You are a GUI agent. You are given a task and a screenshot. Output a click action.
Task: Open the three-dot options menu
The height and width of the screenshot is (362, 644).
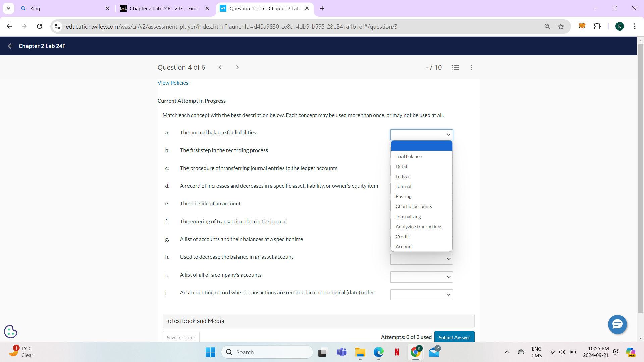point(471,67)
